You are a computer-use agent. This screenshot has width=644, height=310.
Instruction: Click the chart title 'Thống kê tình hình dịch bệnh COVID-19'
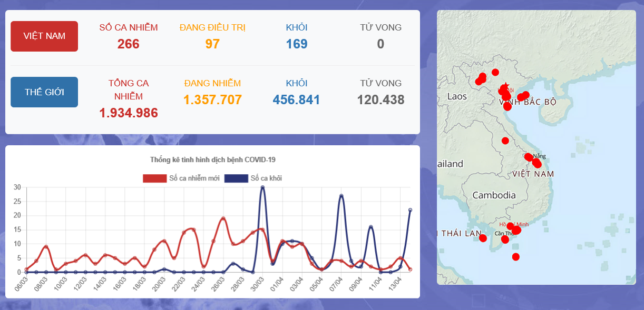click(213, 159)
